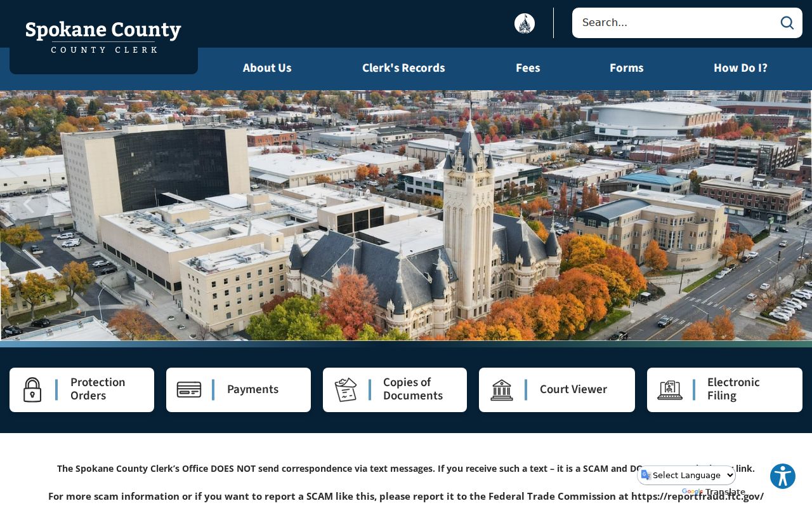Screen dimensions: 812x508
Task: Click the courthouse Court Viewer icon
Action: [502, 390]
